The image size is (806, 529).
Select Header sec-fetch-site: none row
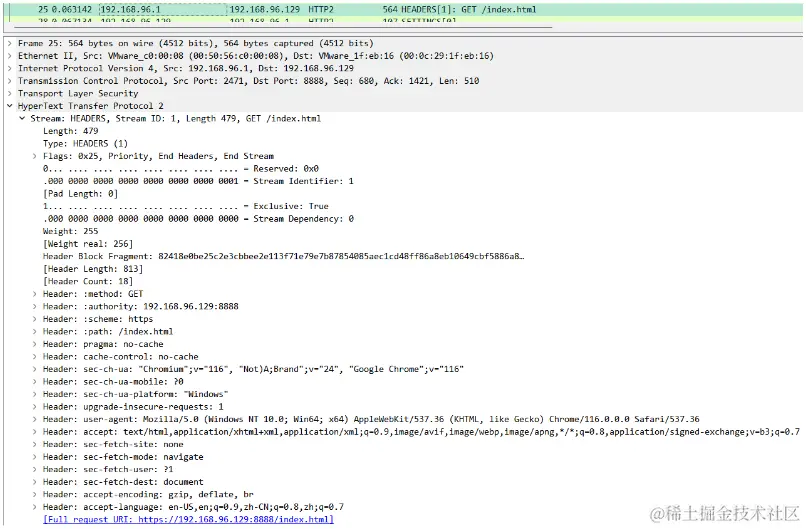pos(113,444)
